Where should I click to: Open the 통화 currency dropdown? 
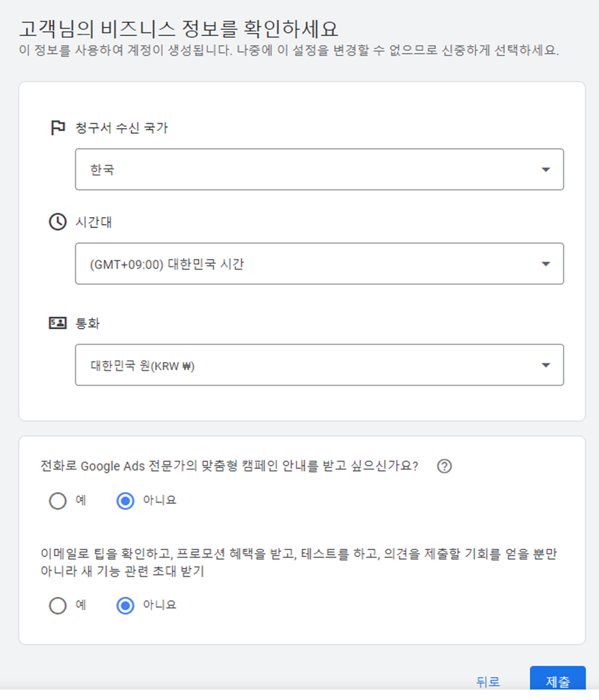319,365
